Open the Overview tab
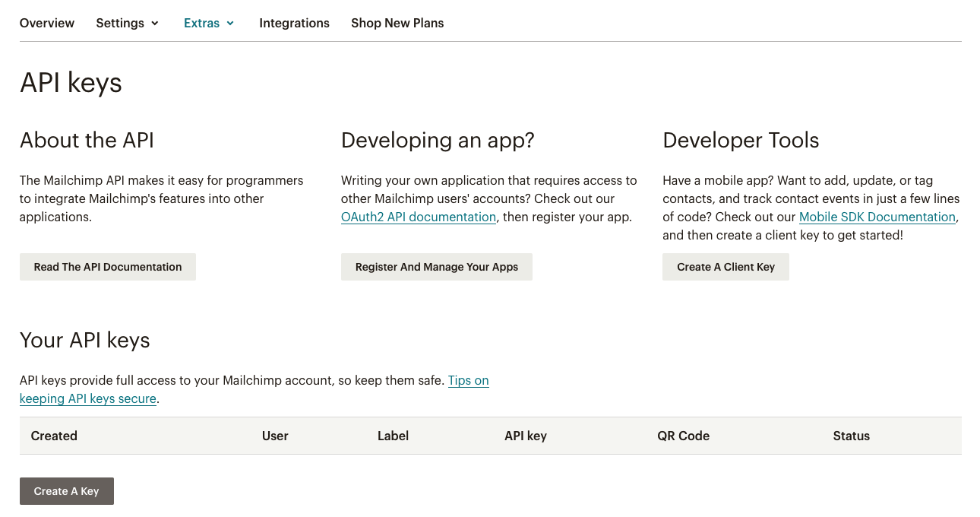 point(47,23)
